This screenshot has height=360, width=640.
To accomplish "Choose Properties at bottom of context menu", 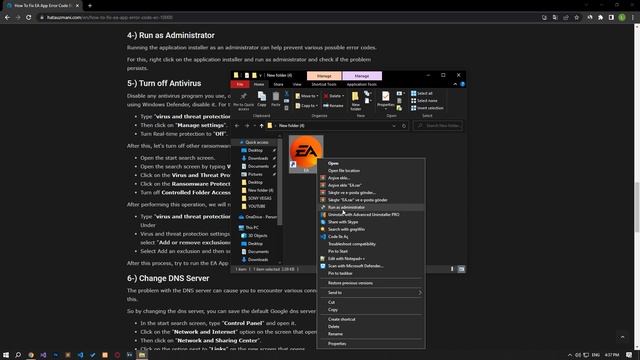I will pos(371,344).
